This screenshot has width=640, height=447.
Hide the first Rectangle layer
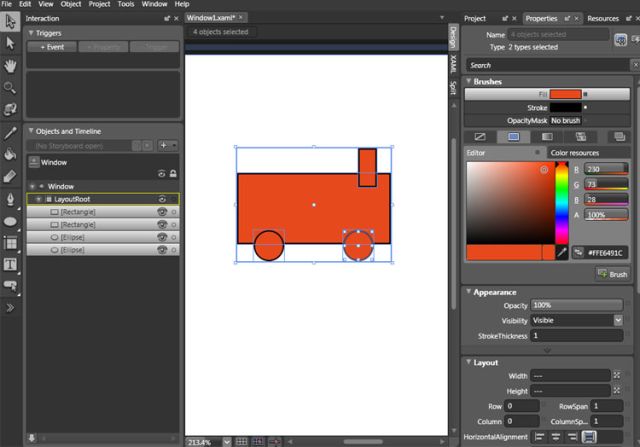[x=160, y=212]
